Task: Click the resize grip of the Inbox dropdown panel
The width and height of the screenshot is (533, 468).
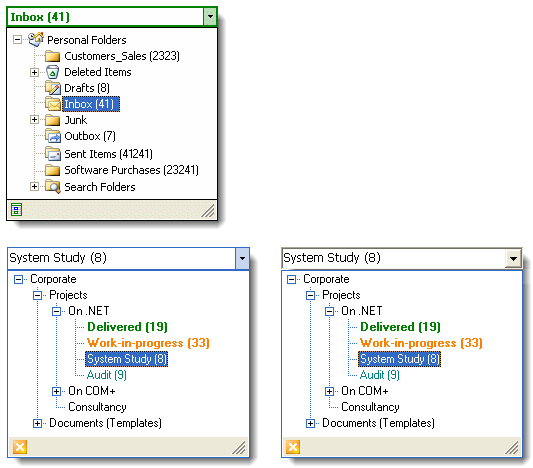Action: tap(208, 210)
